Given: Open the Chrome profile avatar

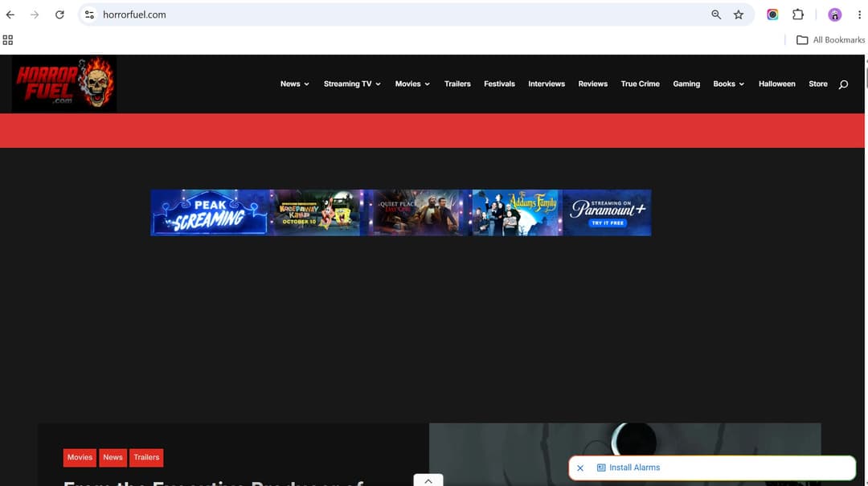Looking at the screenshot, I should point(834,15).
